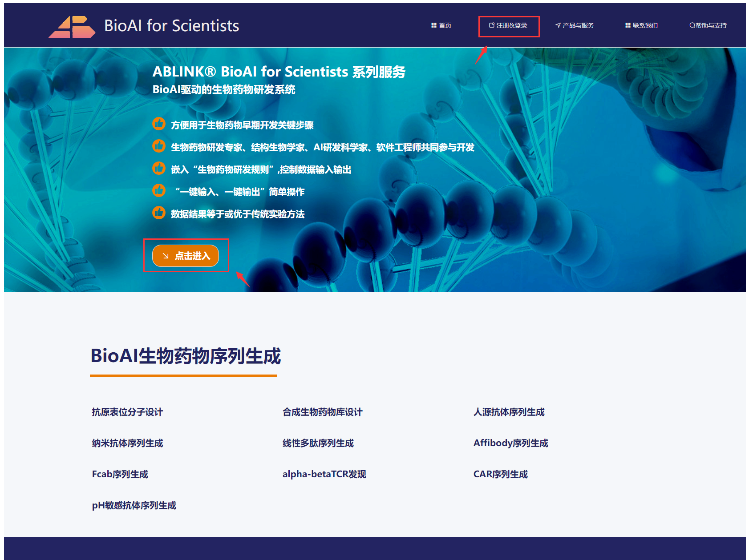Viewport: 749px width, 560px height.
Task: Click thumbs-up icon beside “一键输入、一键输出” line
Action: (159, 190)
